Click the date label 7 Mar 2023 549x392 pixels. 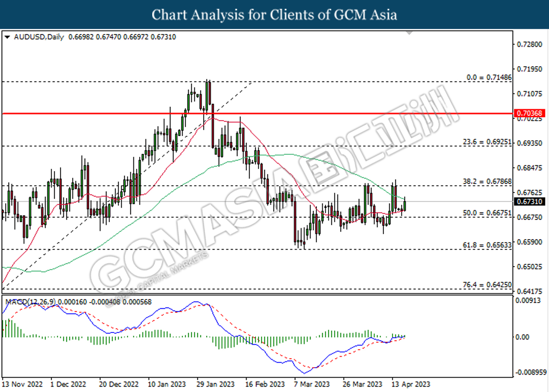click(312, 384)
